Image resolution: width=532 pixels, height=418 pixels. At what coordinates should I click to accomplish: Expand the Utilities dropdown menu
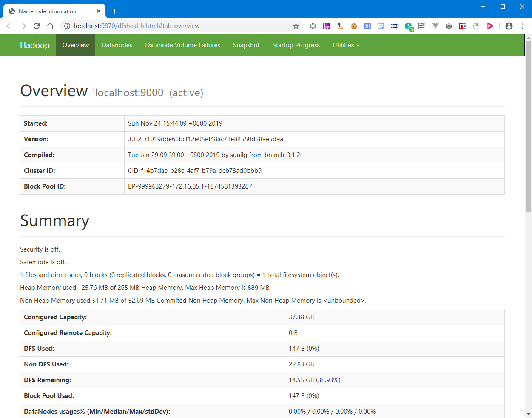[x=346, y=45]
